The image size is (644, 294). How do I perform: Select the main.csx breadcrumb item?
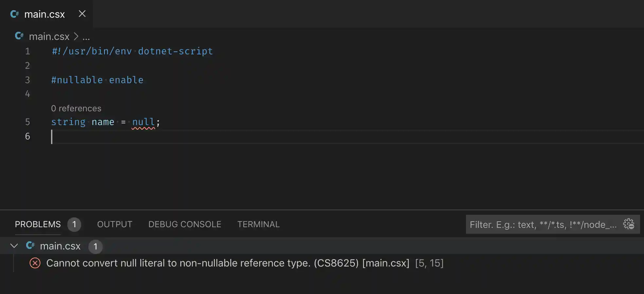click(x=49, y=36)
